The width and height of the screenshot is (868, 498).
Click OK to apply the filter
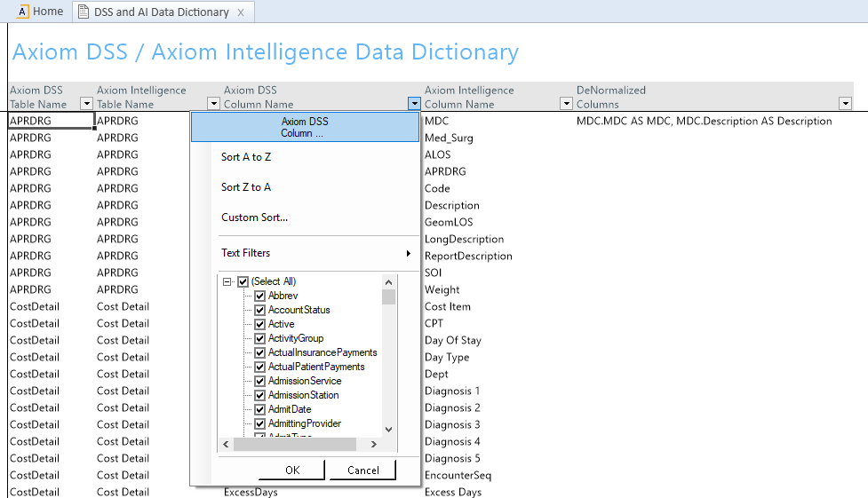pyautogui.click(x=292, y=470)
